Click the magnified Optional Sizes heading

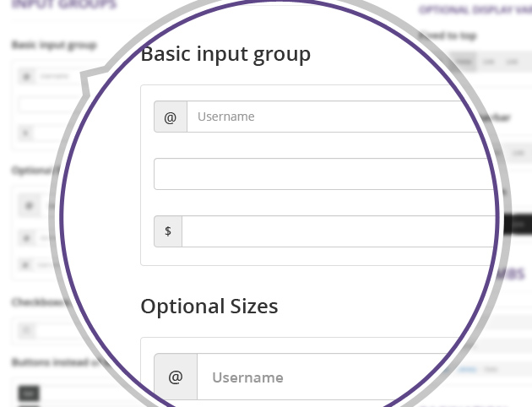pos(209,307)
